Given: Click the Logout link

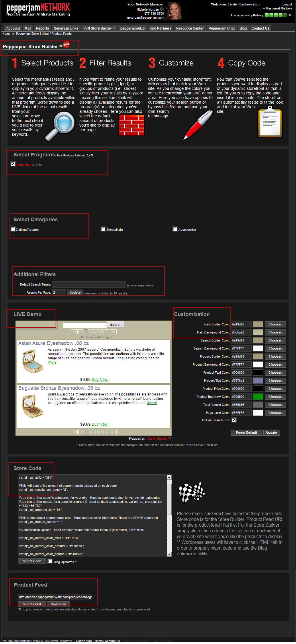Looking at the screenshot, I should point(287,4).
